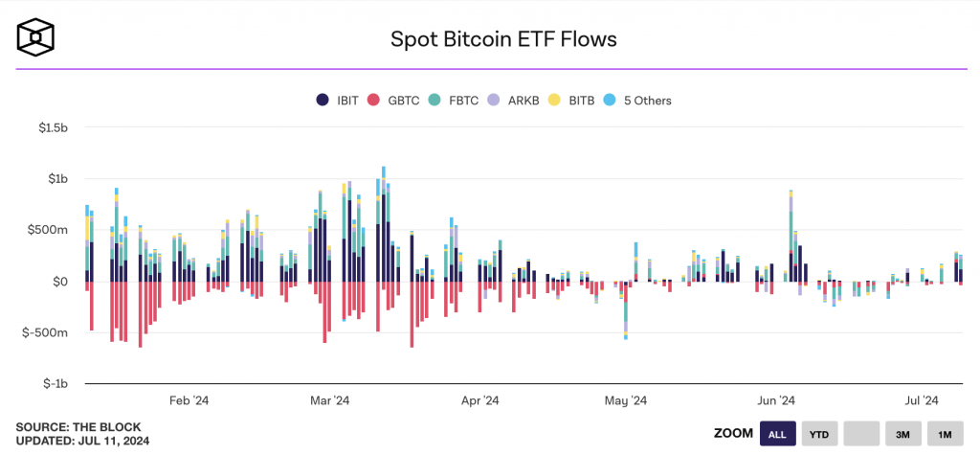Hide the 5 Others series label
The image size is (980, 455).
pos(647,100)
